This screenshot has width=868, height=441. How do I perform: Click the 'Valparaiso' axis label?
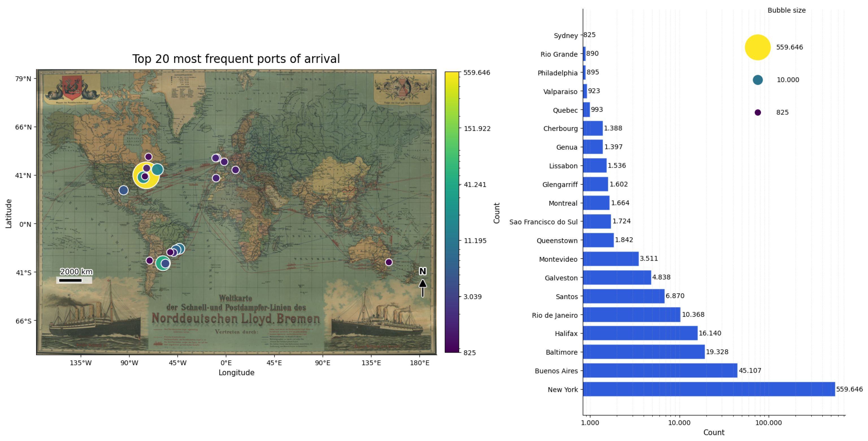(560, 91)
